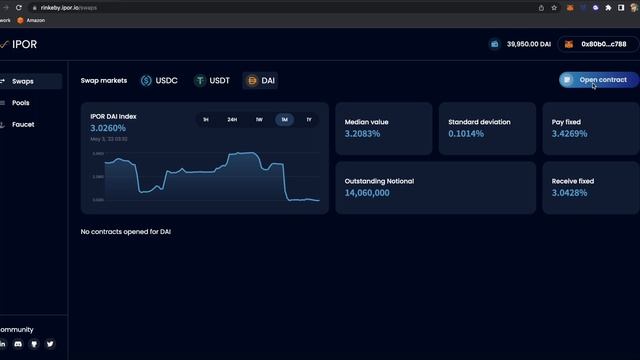The width and height of the screenshot is (640, 360).
Task: Click the 0x80b0...c788 wallet address button
Action: coord(598,44)
